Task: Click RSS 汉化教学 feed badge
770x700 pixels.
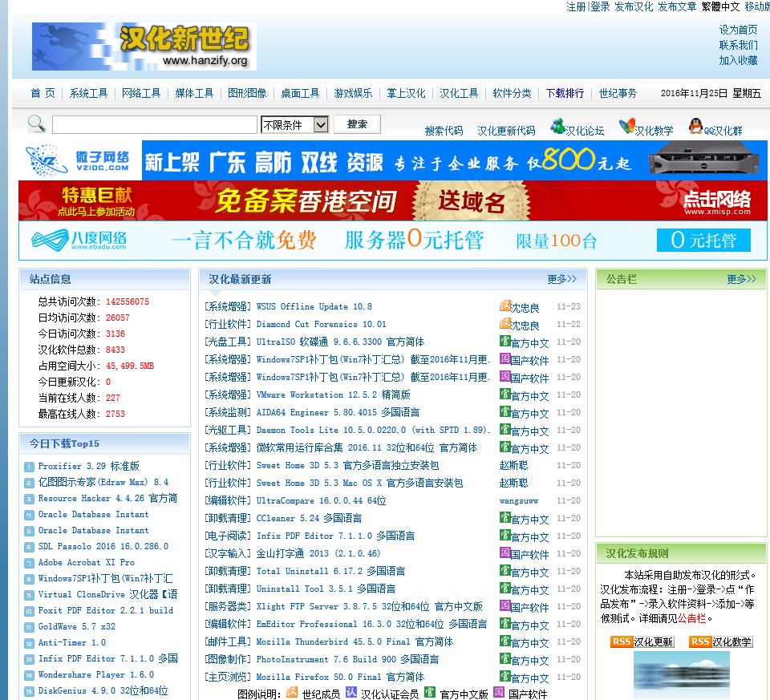Action: (x=720, y=641)
